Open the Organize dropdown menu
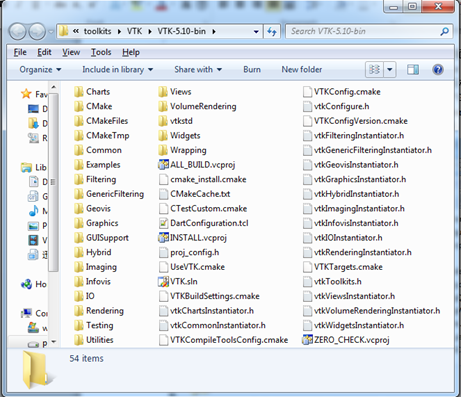 coord(40,70)
